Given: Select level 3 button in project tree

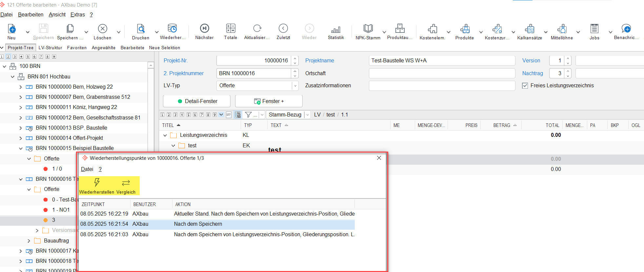Looking at the screenshot, I should click(x=15, y=57).
